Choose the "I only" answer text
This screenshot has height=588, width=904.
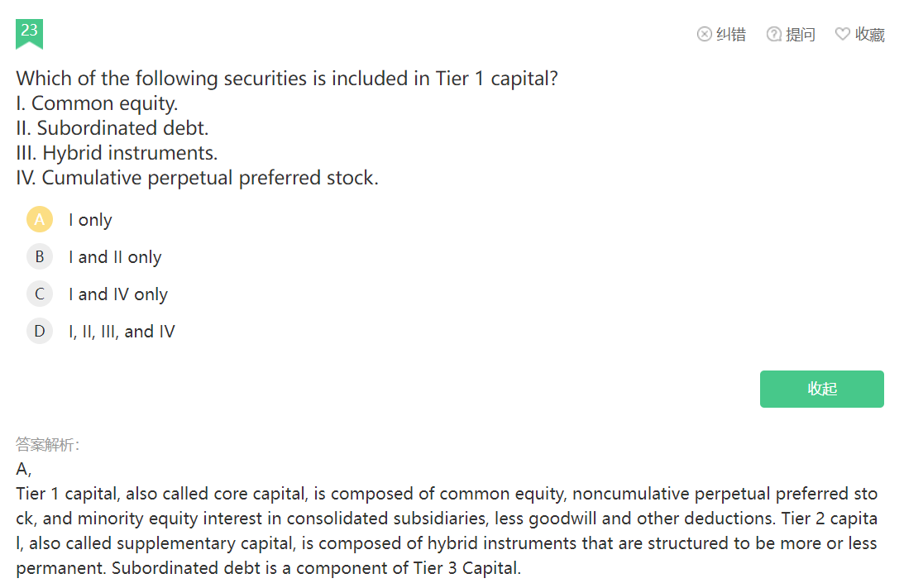[90, 220]
